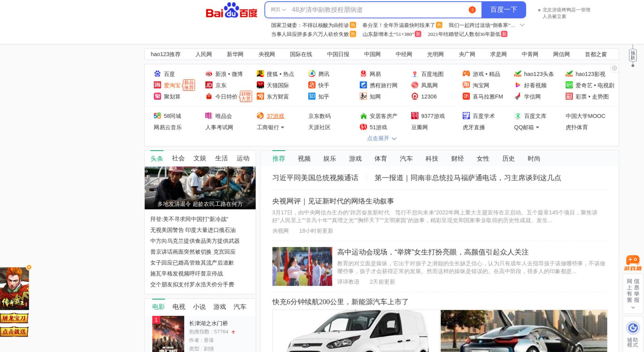This screenshot has height=352, width=644.
Task: Open the 网页 search type dropdown
Action: point(278,10)
